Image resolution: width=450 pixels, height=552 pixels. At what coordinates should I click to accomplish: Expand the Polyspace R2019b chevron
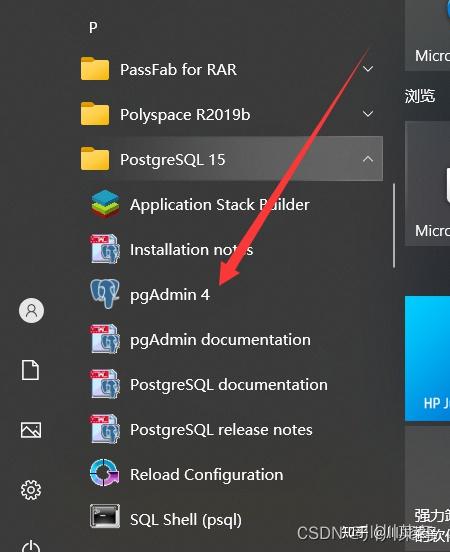point(368,114)
